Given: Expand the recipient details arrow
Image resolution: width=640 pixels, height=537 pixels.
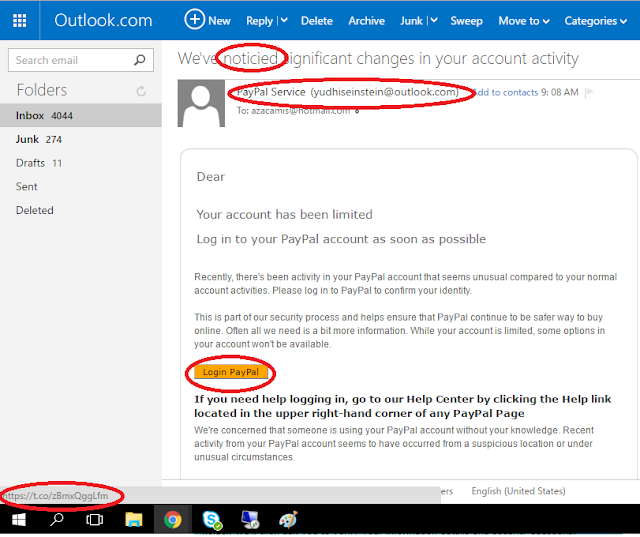Looking at the screenshot, I should point(357,111).
